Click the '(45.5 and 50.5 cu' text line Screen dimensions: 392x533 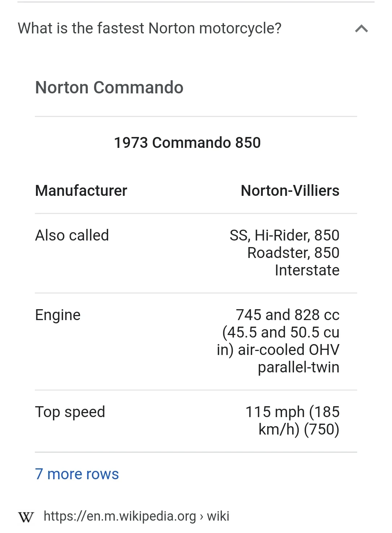click(281, 332)
